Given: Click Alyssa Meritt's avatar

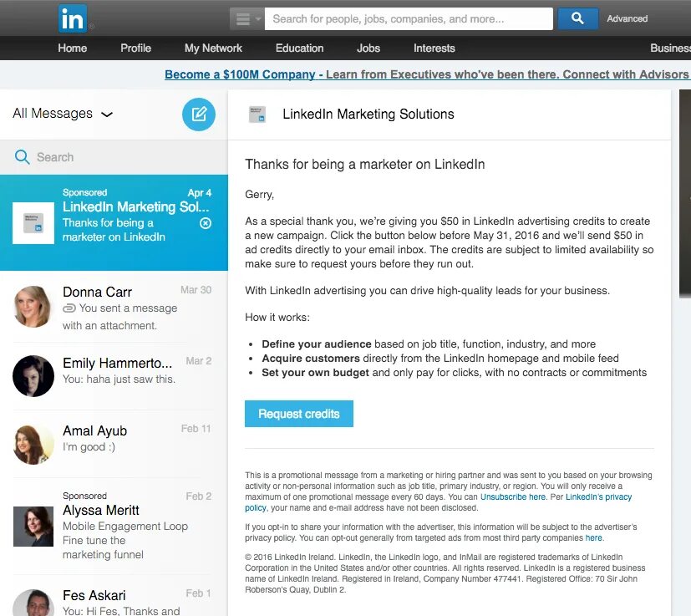Looking at the screenshot, I should [33, 527].
